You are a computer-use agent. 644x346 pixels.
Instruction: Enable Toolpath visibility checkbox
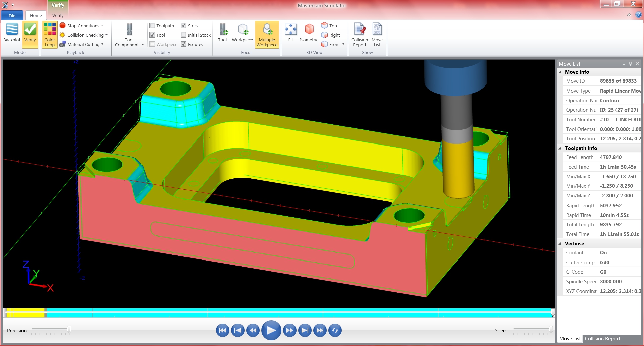pyautogui.click(x=152, y=25)
